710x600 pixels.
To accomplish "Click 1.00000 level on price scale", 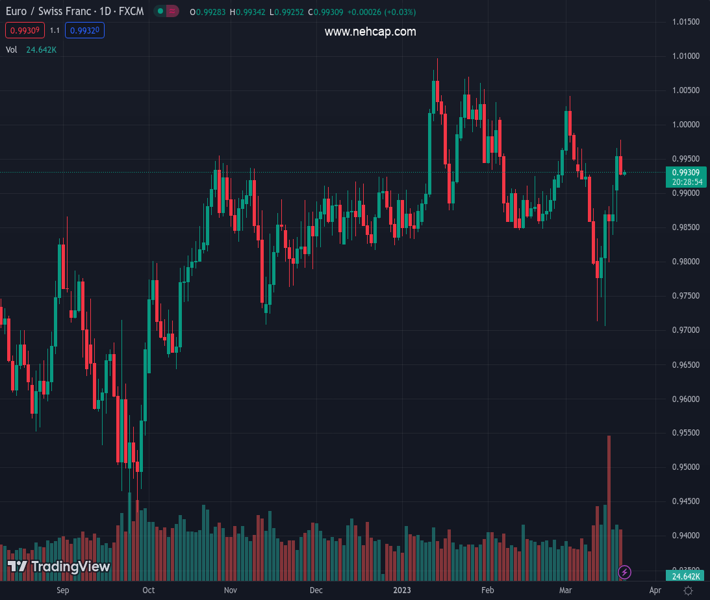I will (x=685, y=125).
